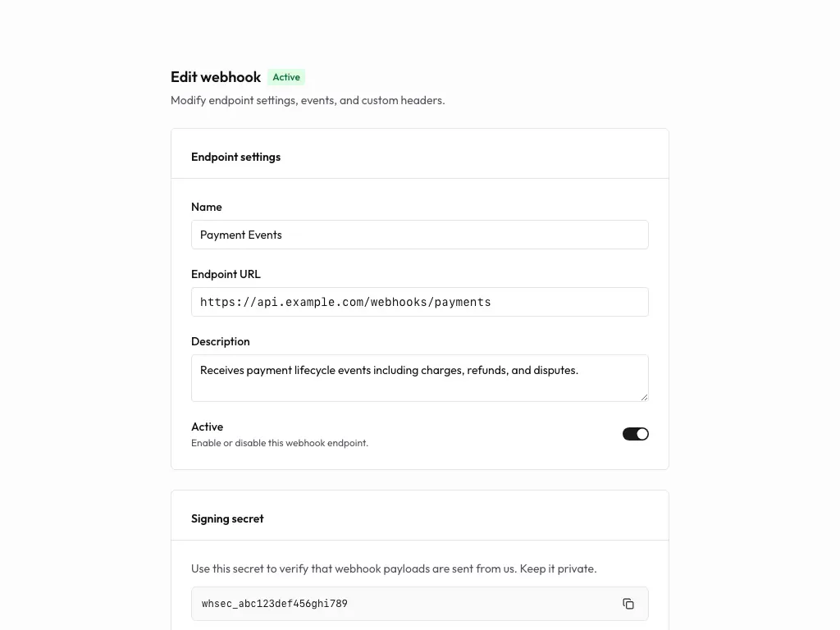The height and width of the screenshot is (630, 840).
Task: Focus the Description text area
Action: [x=419, y=377]
